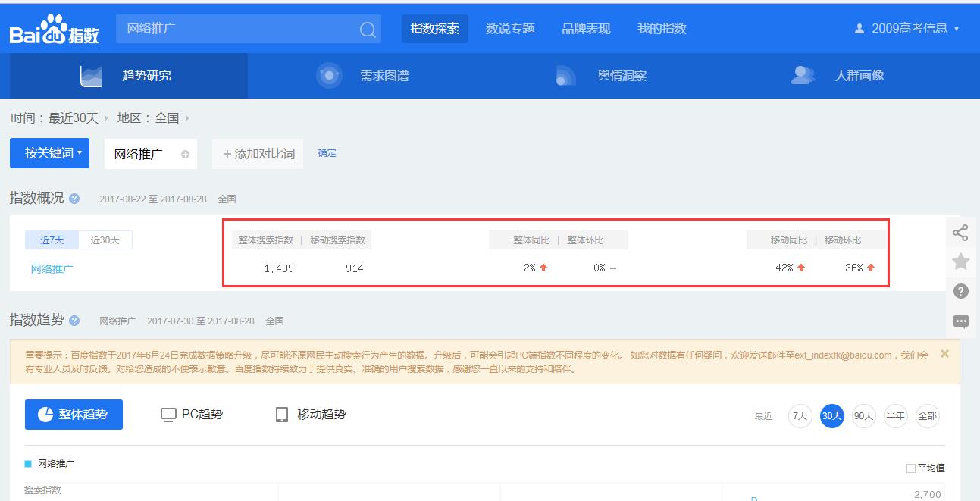
Task: Dismiss the important notice banner
Action: pos(944,353)
